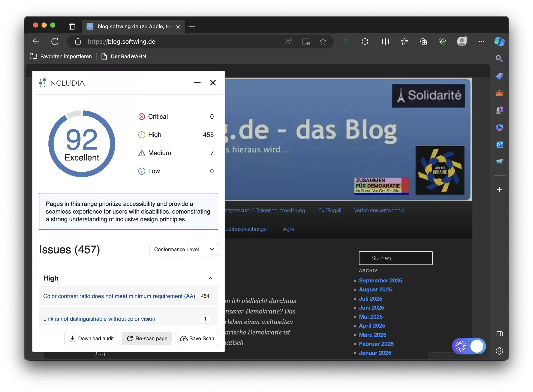Open user profile avatar
The image size is (533, 392).
(x=462, y=41)
